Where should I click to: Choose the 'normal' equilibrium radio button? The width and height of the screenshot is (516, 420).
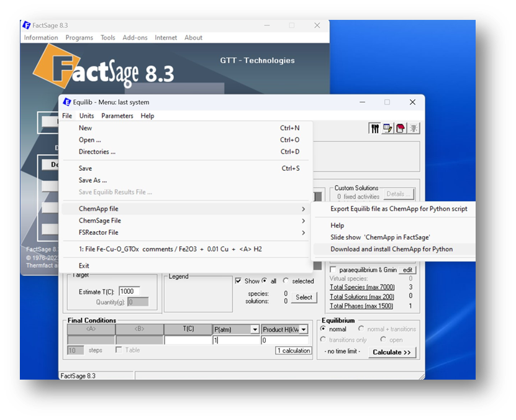(323, 329)
